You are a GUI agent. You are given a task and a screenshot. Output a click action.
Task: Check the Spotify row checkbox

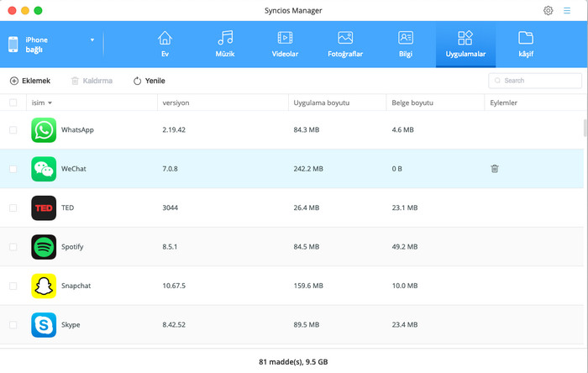[x=13, y=247]
